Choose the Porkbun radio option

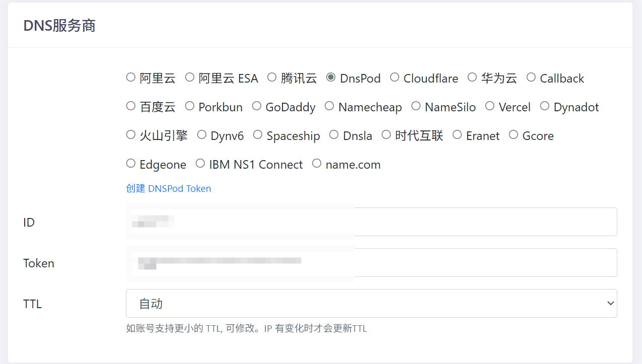190,106
